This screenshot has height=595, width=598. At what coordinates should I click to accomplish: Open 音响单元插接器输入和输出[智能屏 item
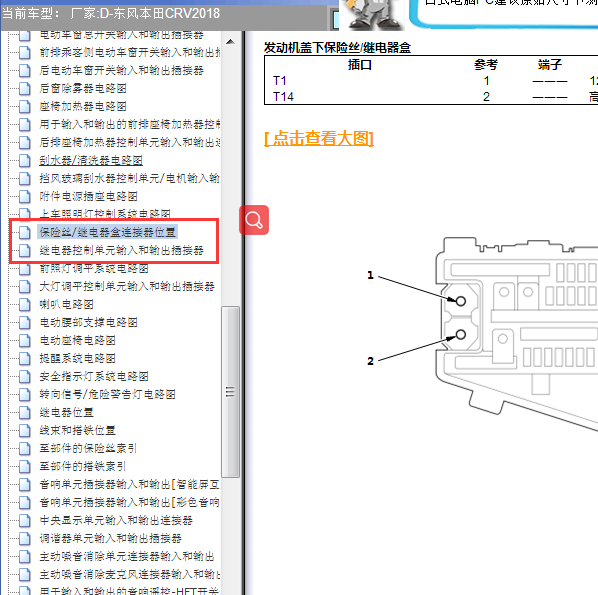pyautogui.click(x=130, y=484)
